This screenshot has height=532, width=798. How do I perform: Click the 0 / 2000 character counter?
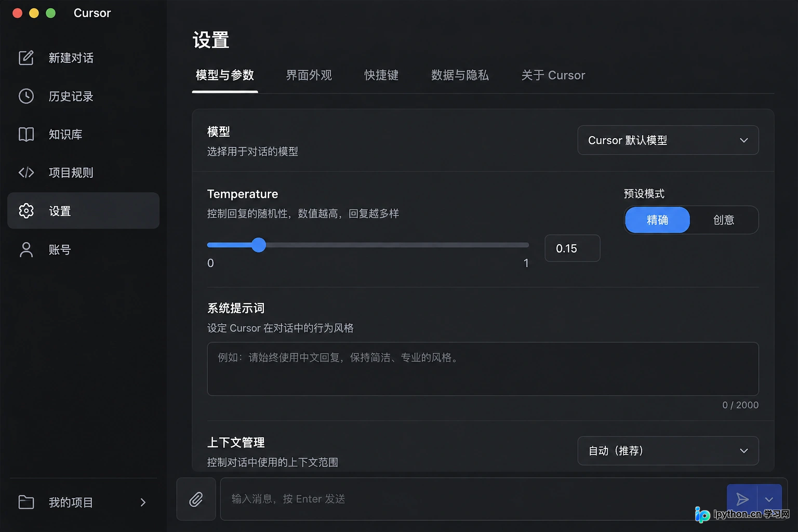(740, 405)
